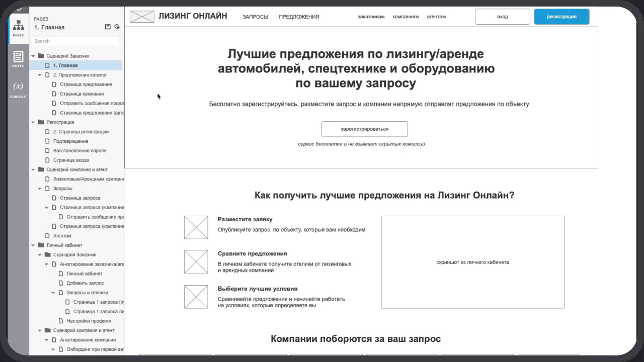The width and height of the screenshot is (644, 362).
Task: Click the вход button
Action: pos(503,17)
